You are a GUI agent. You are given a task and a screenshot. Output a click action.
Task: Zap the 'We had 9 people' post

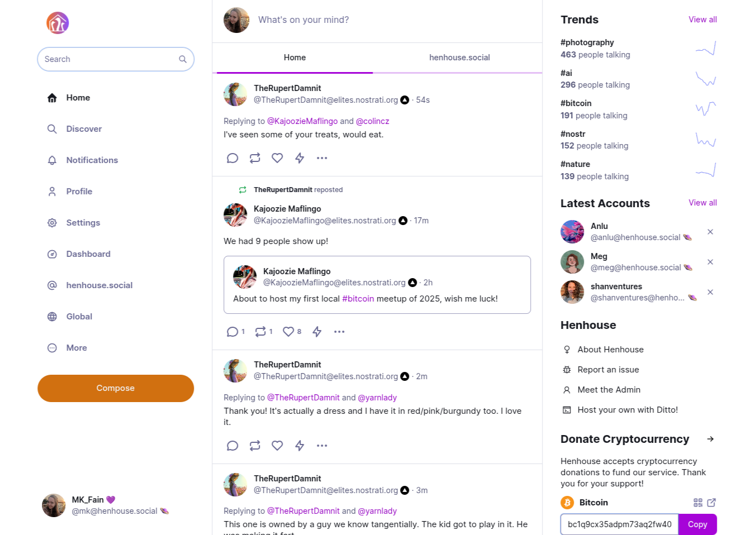pyautogui.click(x=317, y=332)
